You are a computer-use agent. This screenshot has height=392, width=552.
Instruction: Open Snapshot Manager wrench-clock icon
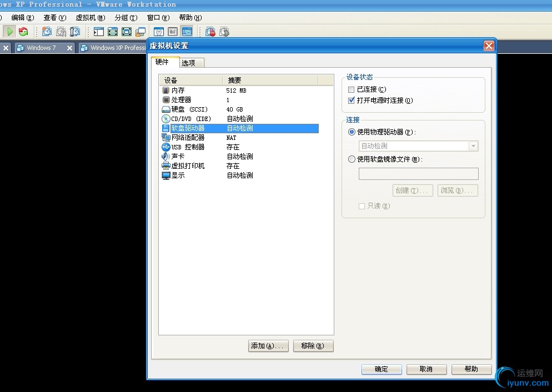click(74, 32)
